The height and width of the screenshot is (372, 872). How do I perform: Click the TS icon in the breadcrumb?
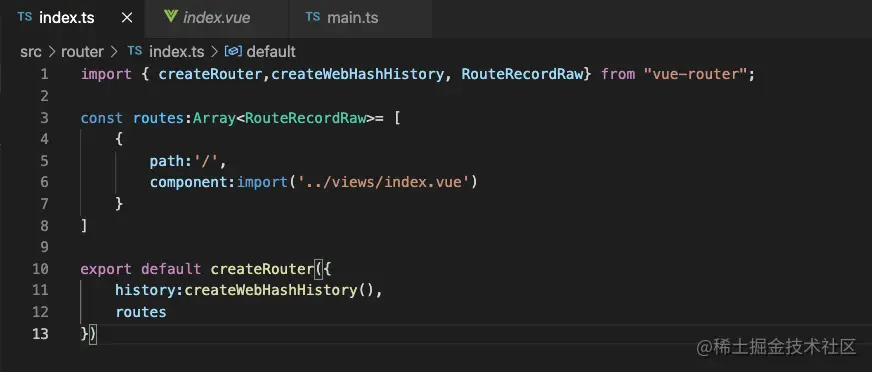click(135, 51)
